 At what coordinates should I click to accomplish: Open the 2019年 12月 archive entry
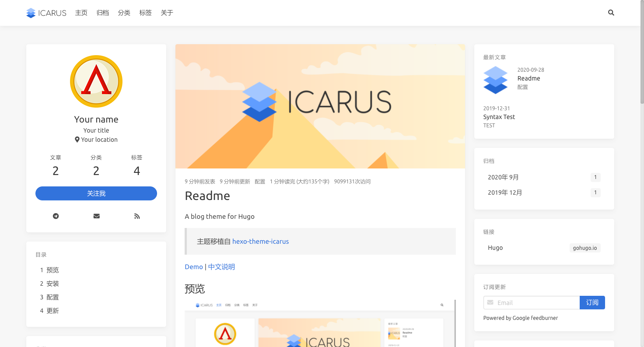[544, 193]
